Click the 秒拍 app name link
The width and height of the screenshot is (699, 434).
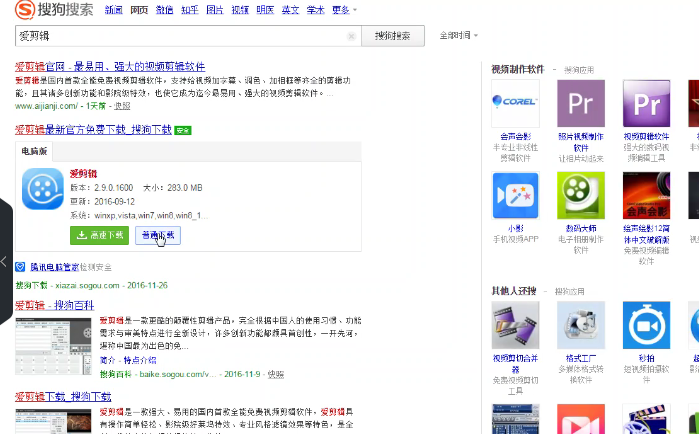646,358
